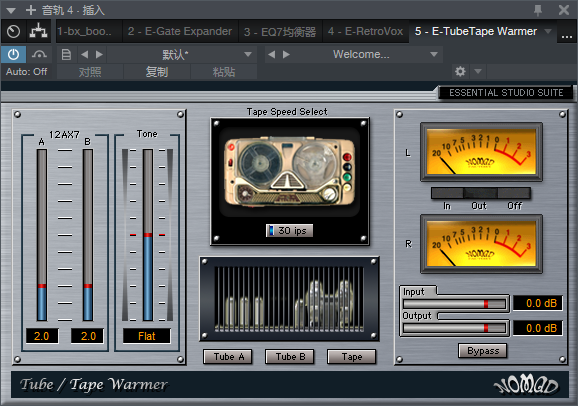Click the Input level slider
The height and width of the screenshot is (406, 578).
pos(455,304)
